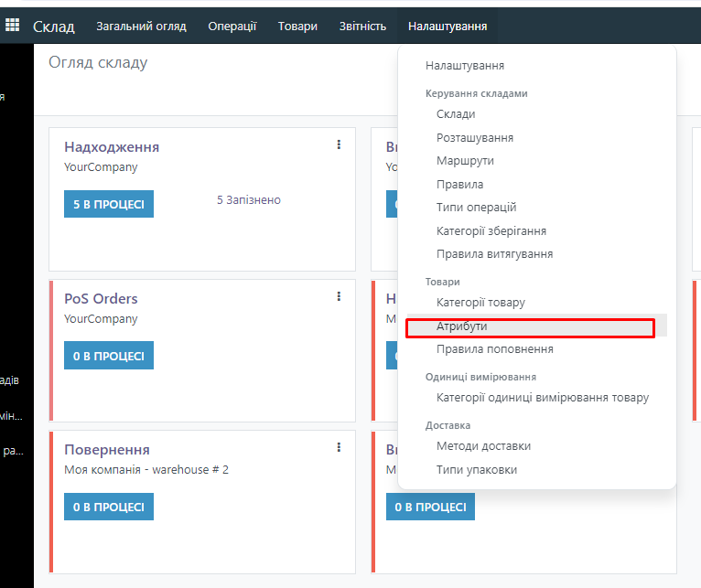This screenshot has height=588, width=701.
Task: Open the Надходження card title
Action: click(x=112, y=147)
